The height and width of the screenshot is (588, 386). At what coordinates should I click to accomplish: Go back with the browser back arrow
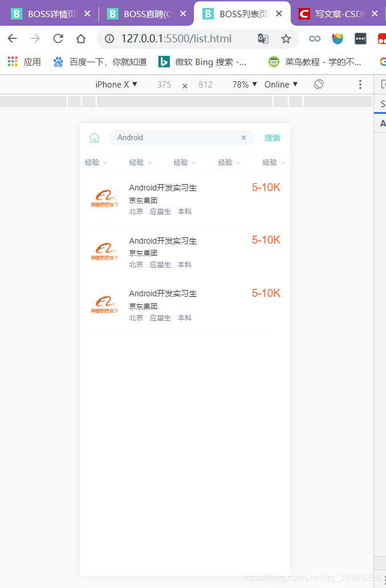coord(13,38)
